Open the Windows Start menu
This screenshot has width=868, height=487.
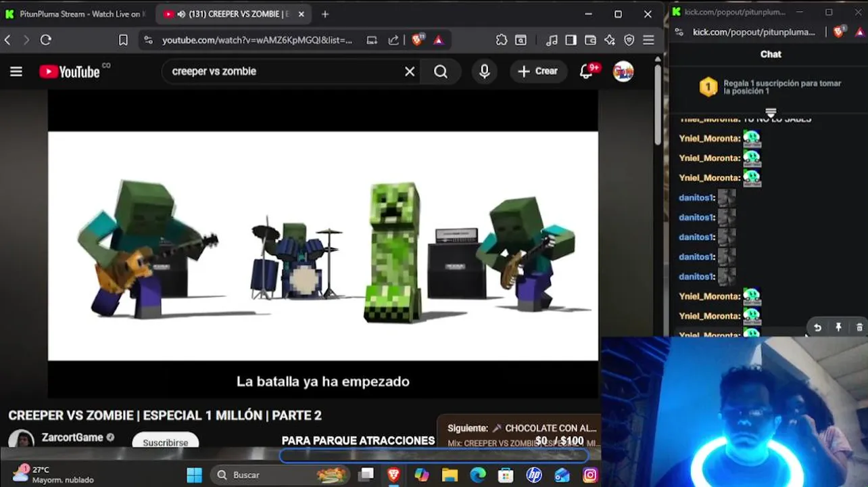coord(194,476)
